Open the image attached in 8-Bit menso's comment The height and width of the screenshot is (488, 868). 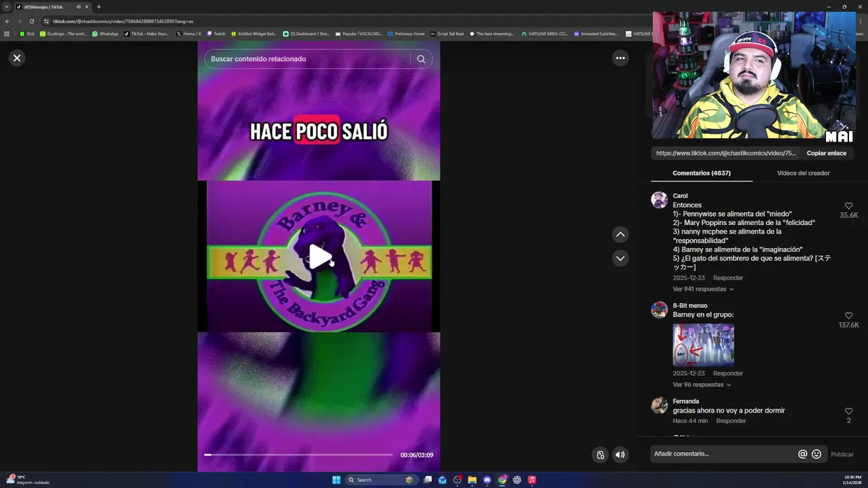[703, 345]
